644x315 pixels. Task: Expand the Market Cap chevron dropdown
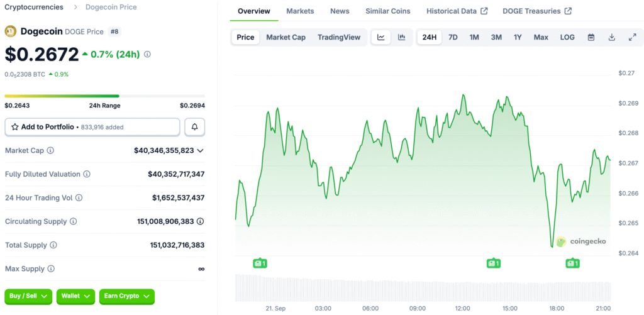[201, 151]
